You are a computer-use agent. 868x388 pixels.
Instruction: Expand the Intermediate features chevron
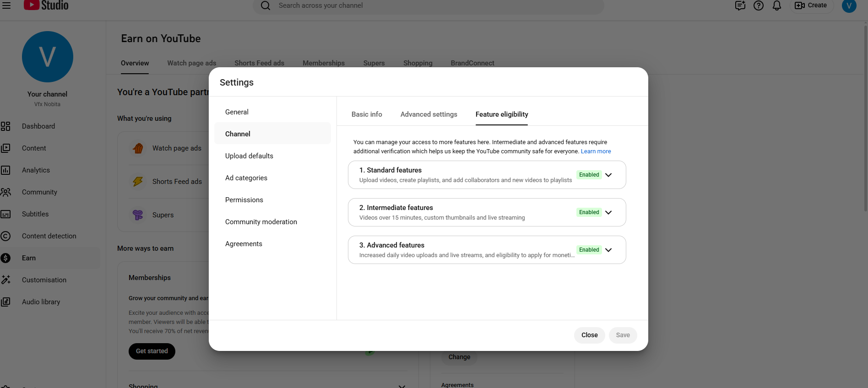(x=608, y=212)
